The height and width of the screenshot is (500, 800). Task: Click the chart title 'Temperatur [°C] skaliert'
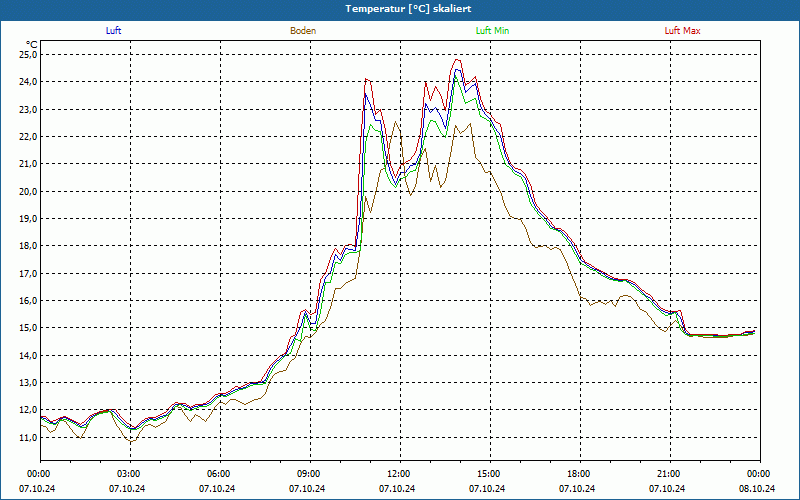click(x=408, y=9)
